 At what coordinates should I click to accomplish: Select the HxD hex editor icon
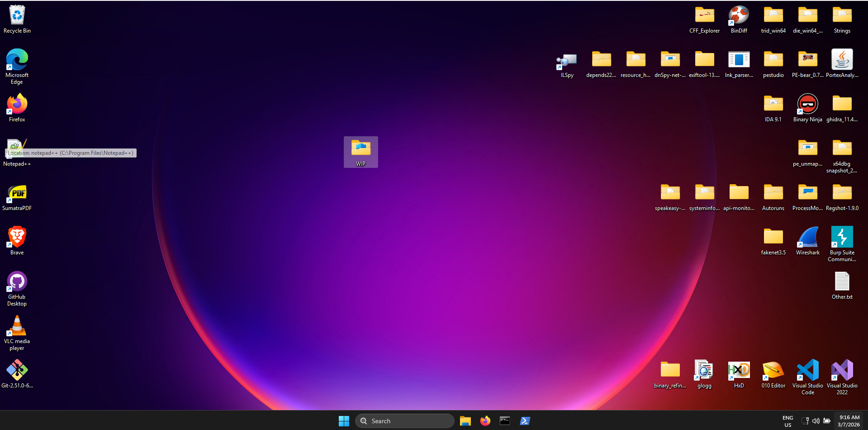[739, 371]
